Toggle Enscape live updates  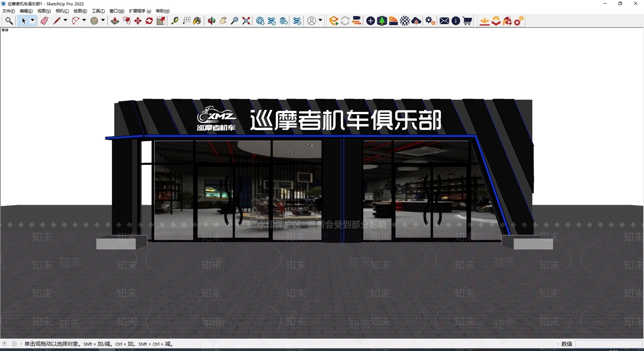point(345,21)
